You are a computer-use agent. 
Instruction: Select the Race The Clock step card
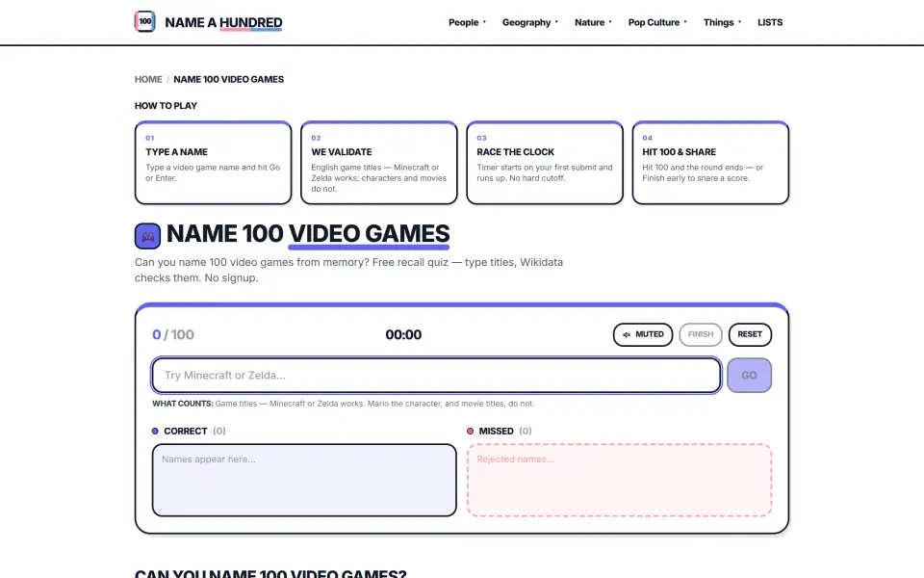pos(545,163)
